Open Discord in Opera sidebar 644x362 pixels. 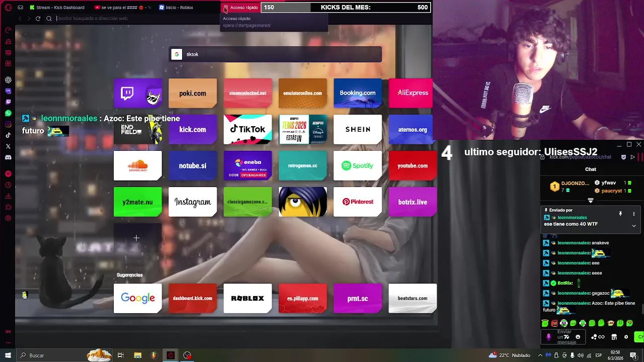8,157
